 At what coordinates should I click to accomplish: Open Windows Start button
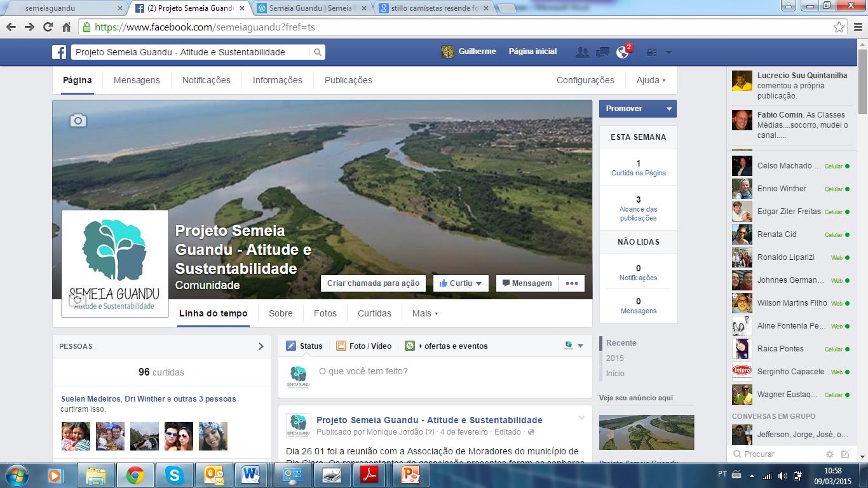16,475
